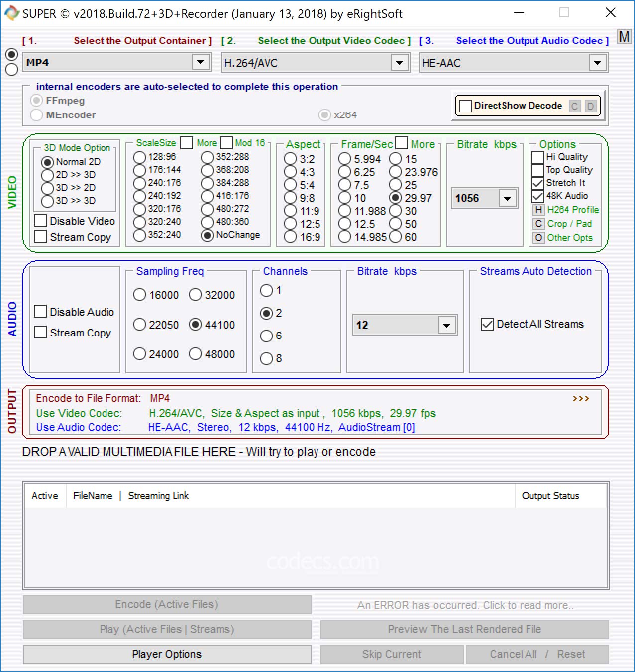The width and height of the screenshot is (635, 672).
Task: Click Cancel All / Reset button
Action: 537,654
